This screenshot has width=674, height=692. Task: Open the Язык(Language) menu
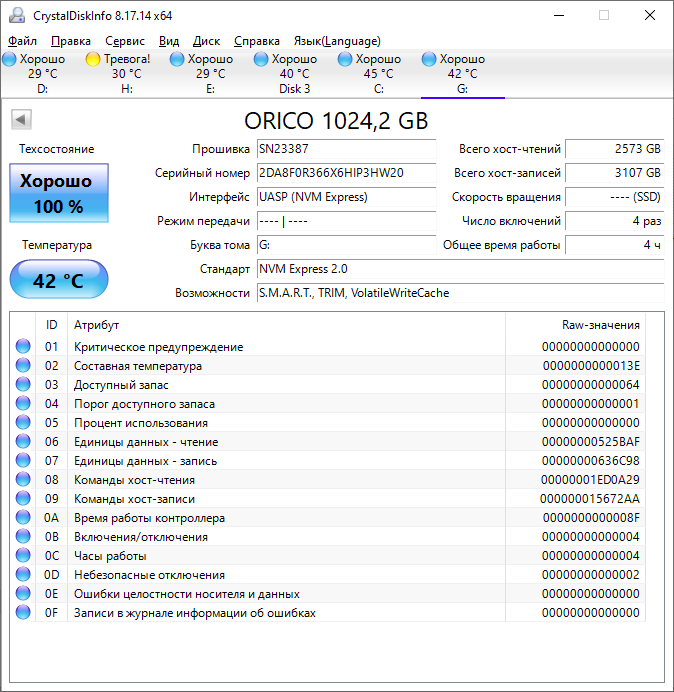click(337, 41)
